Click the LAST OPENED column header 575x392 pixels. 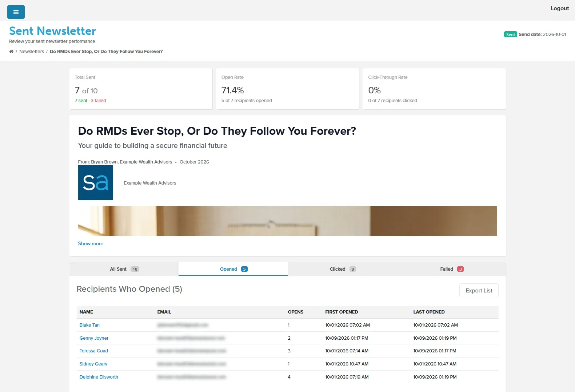tap(429, 312)
